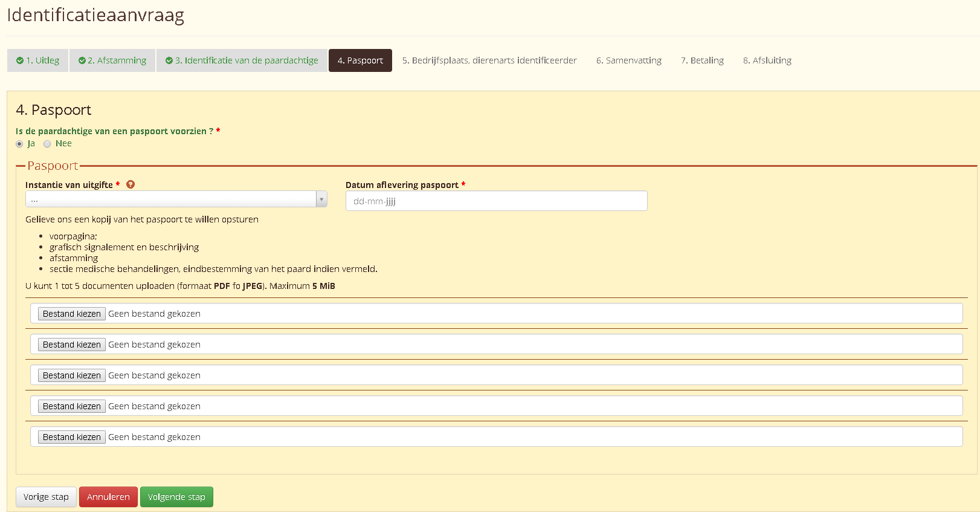The image size is (980, 512).
Task: Click the Datum aflevering paspoort label
Action: [402, 185]
